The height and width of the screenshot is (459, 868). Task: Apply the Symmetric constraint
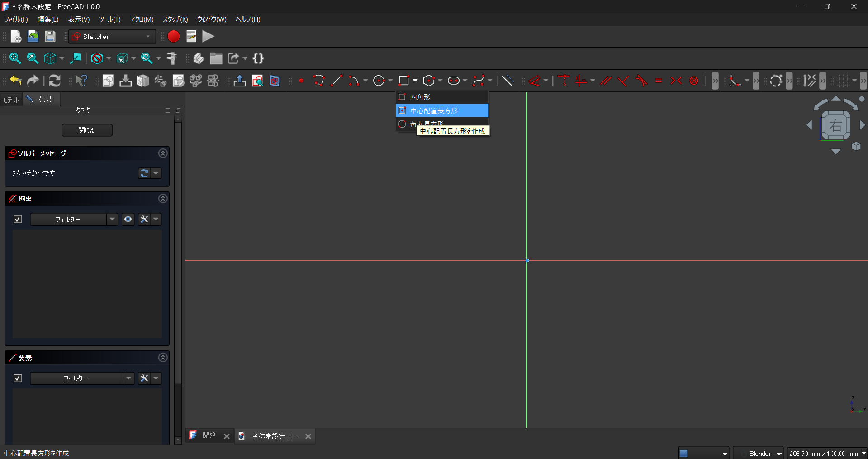pyautogui.click(x=676, y=81)
